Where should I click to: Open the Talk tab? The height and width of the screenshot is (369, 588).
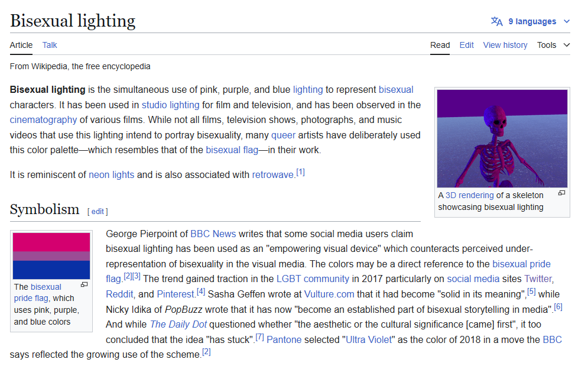pyautogui.click(x=50, y=45)
